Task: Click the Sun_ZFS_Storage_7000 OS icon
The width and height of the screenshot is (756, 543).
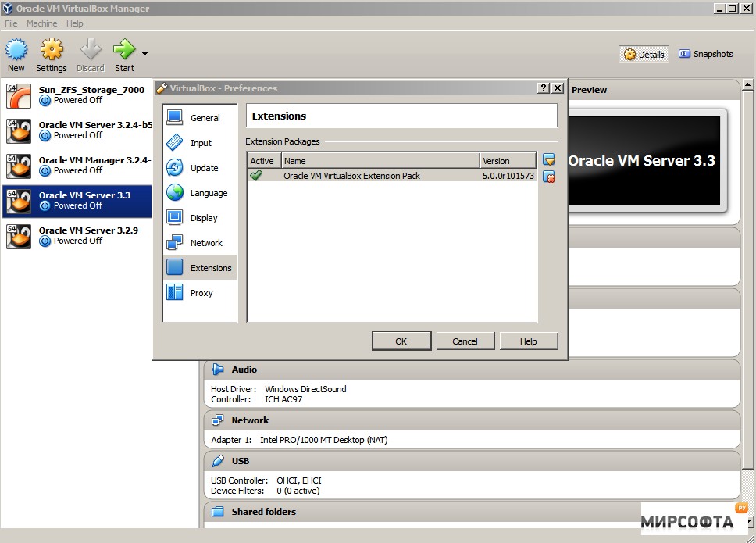Action: [x=19, y=95]
